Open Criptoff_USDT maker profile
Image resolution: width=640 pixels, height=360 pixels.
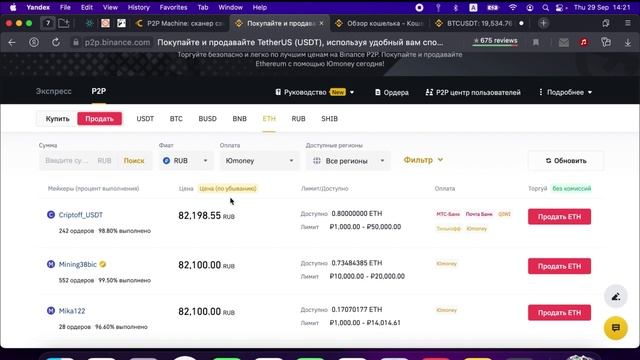coord(80,215)
